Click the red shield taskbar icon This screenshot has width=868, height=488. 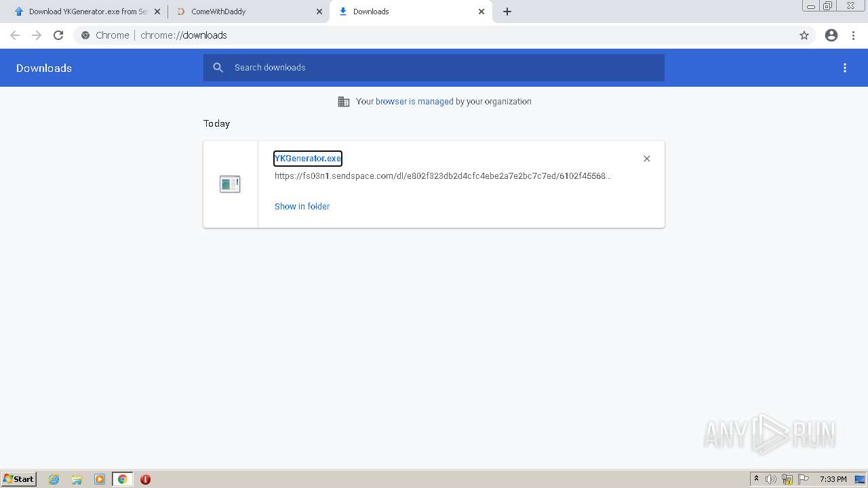tap(145, 479)
